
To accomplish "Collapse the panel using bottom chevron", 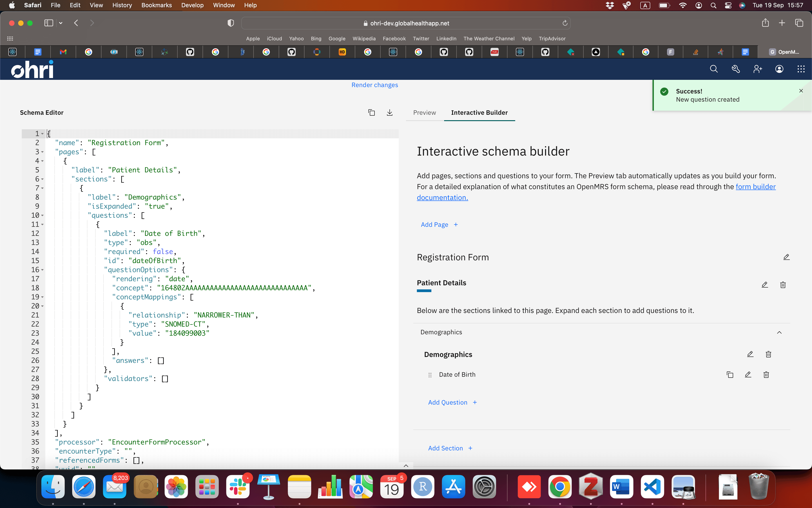I will click(x=406, y=466).
